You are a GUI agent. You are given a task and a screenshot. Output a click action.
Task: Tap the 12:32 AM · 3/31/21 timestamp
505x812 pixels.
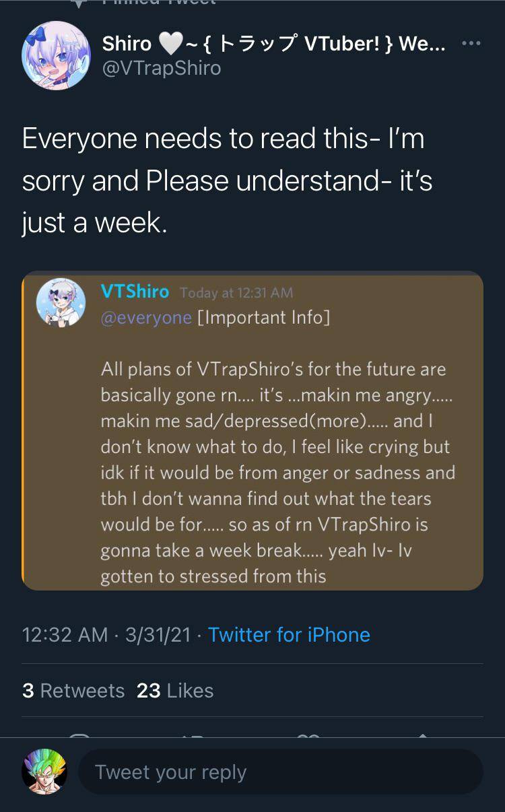[x=106, y=635]
